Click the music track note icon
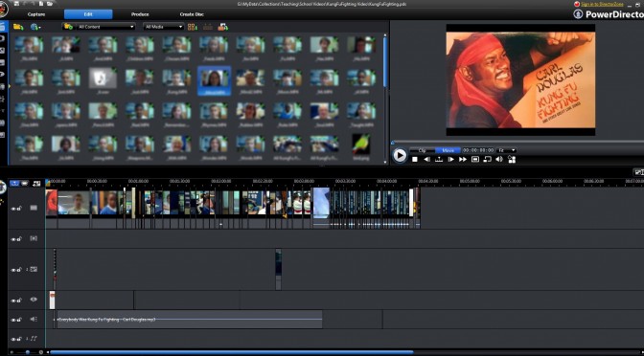This screenshot has width=644, height=356. click(34, 339)
